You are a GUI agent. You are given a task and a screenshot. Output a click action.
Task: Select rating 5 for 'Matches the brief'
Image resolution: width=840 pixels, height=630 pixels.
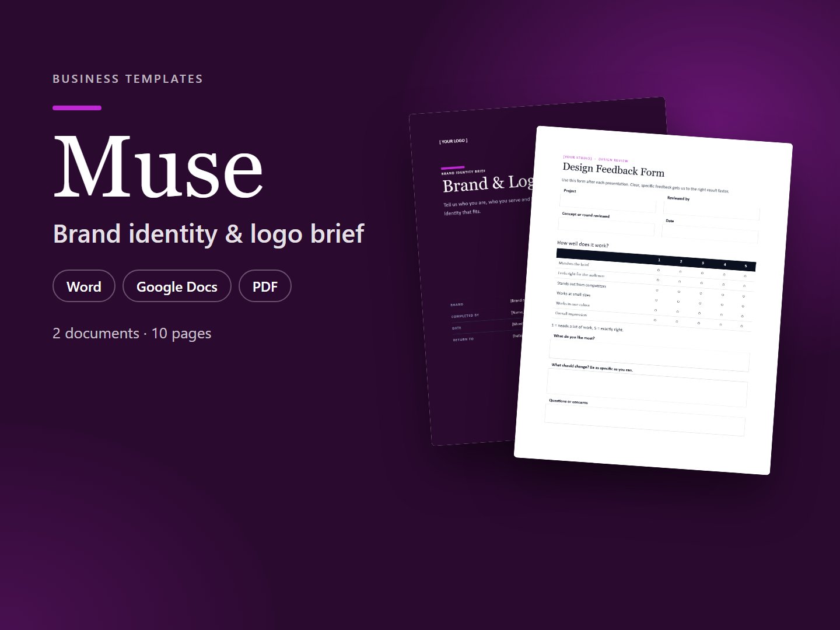(x=745, y=276)
